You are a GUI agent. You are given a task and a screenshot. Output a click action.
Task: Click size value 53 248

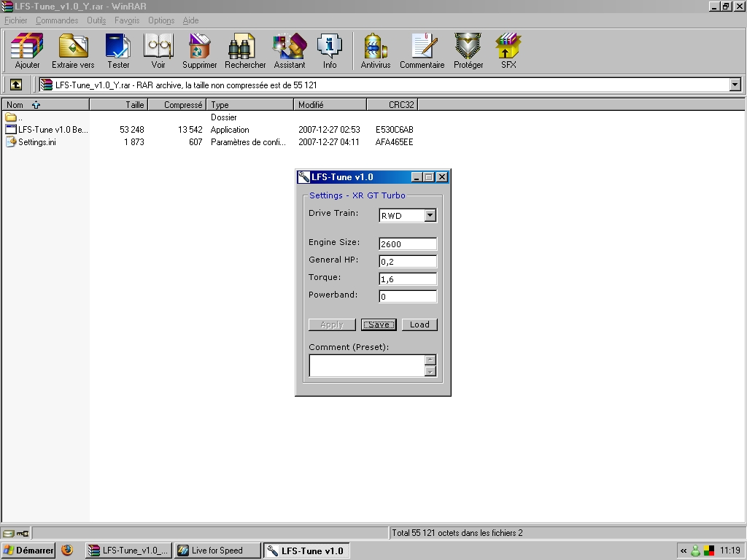[132, 130]
